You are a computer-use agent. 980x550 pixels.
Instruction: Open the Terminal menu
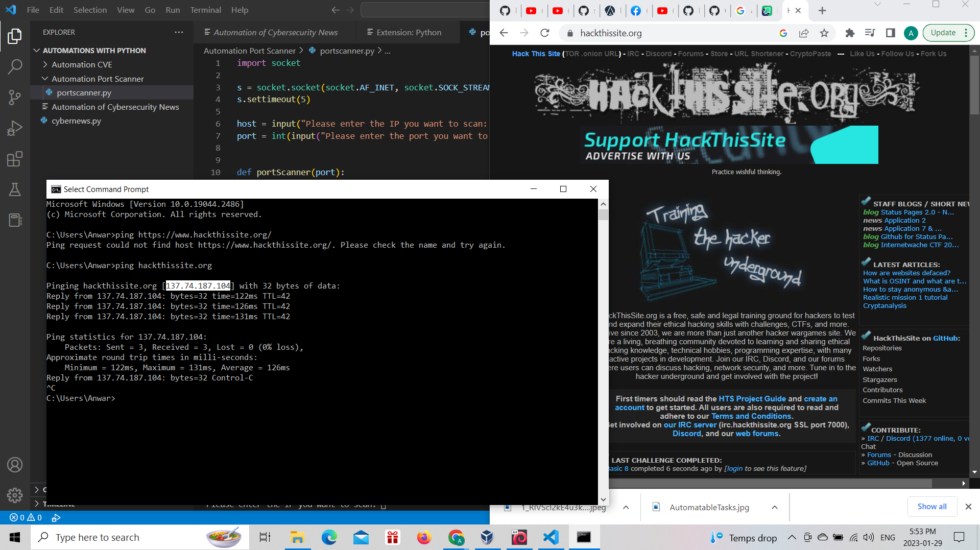[x=205, y=10]
